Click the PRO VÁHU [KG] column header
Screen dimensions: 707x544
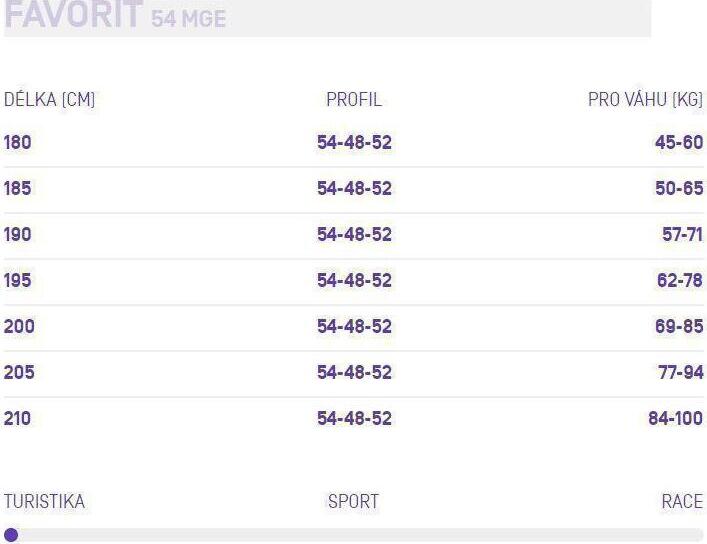(x=645, y=100)
